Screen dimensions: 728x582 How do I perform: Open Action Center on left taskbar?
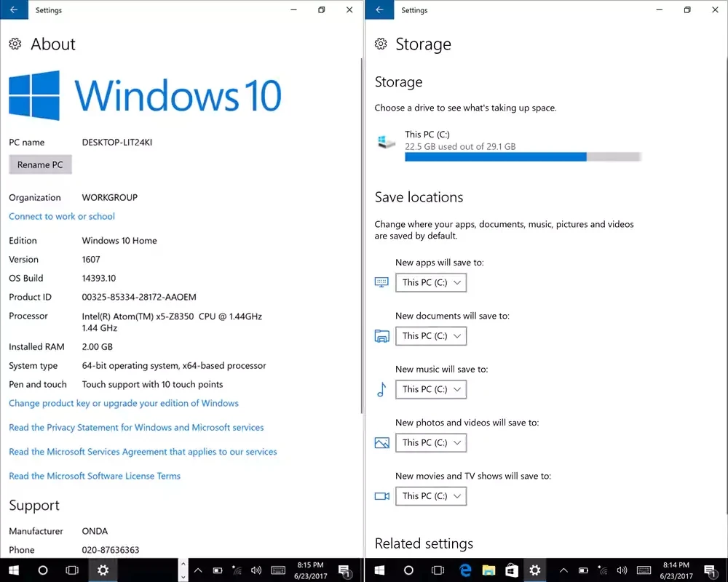tap(344, 571)
